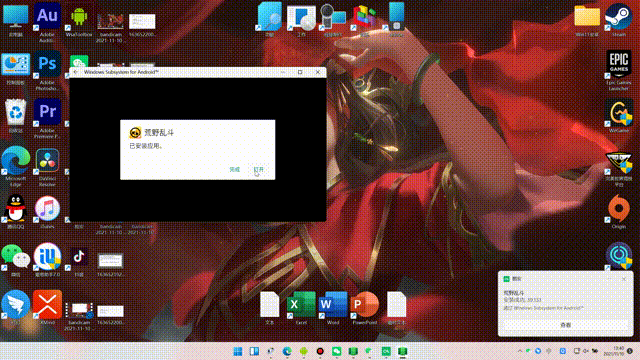
Task: Expand the system tray hidden icons chevron
Action: [520, 351]
